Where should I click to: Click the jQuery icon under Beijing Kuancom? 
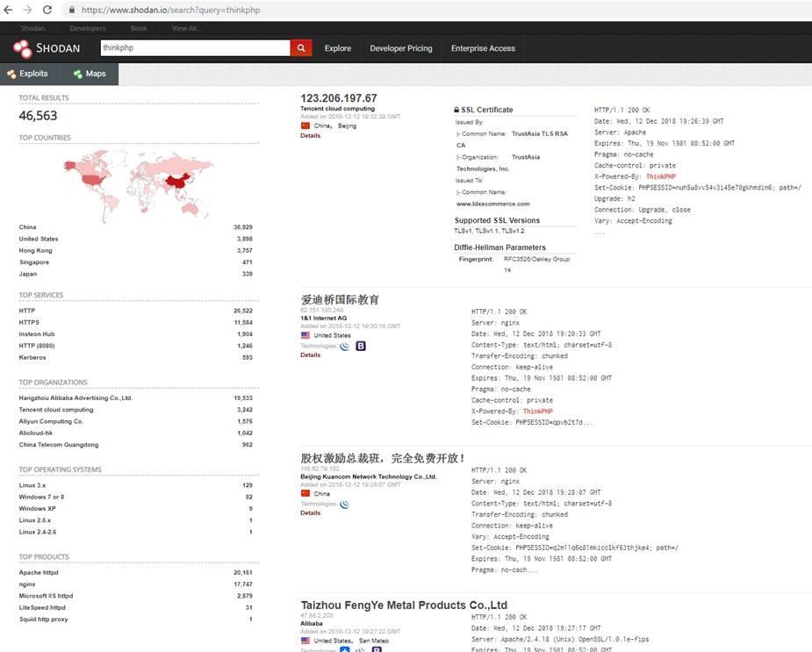pos(344,504)
